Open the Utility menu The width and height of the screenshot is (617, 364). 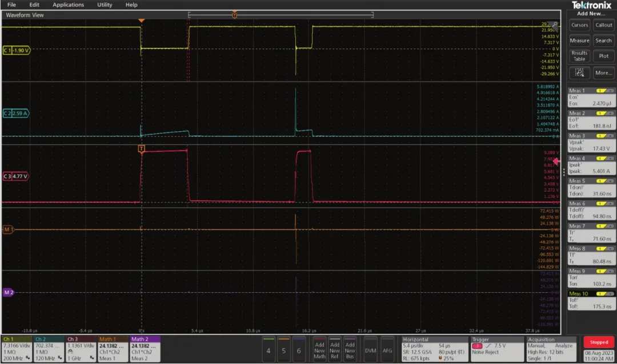105,5
